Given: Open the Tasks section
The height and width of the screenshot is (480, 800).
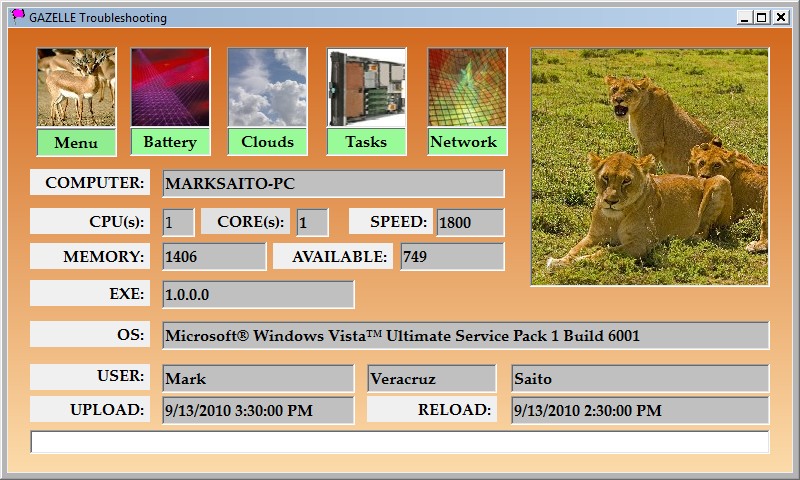Looking at the screenshot, I should 366,142.
